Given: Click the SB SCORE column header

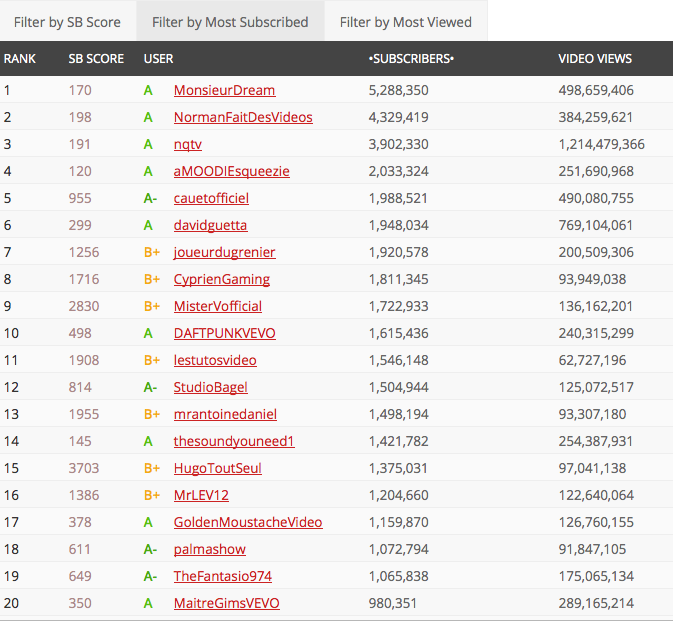Looking at the screenshot, I should [96, 59].
